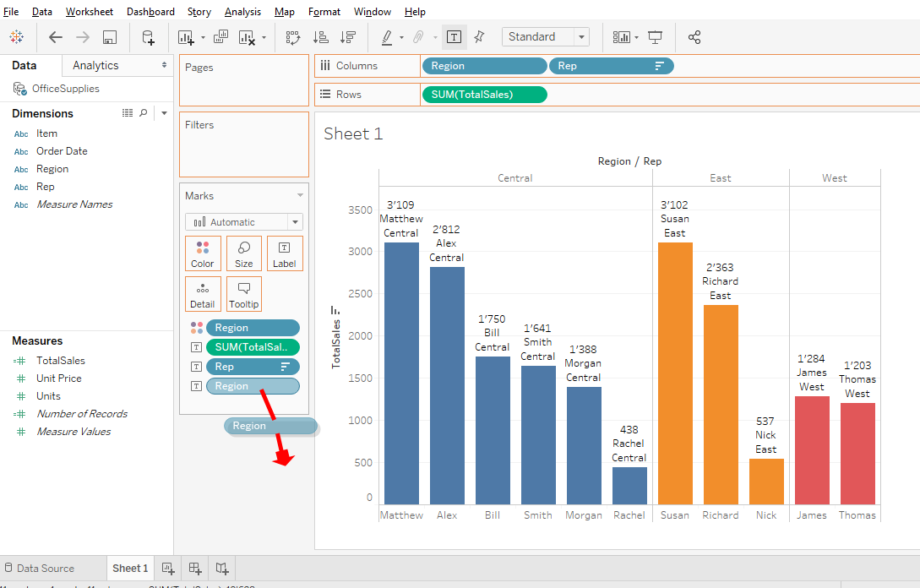
Task: Open the Color button in Marks card
Action: [x=203, y=253]
